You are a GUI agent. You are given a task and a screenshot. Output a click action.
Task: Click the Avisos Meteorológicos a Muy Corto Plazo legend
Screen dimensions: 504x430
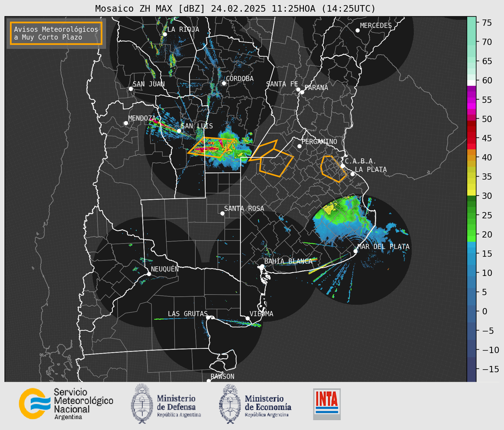(x=56, y=33)
